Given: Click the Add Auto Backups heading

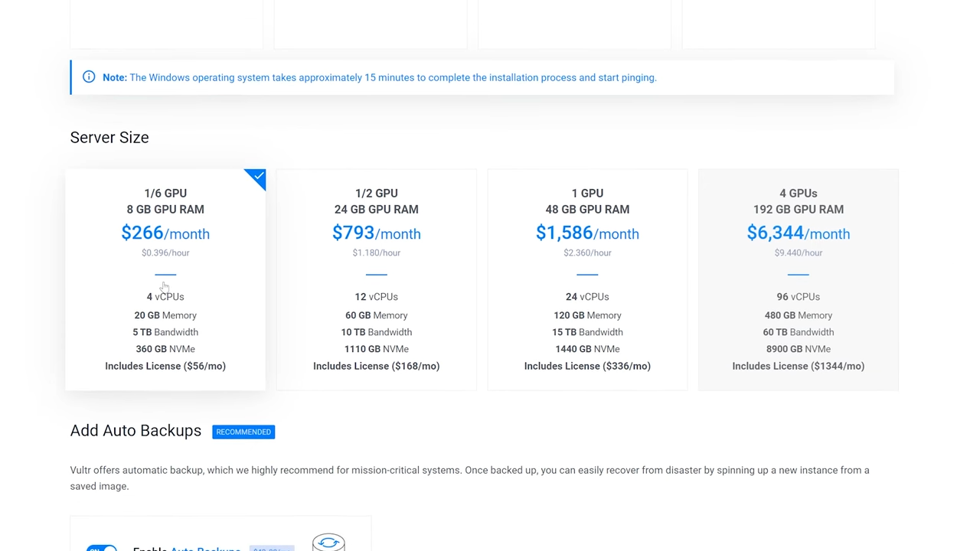Looking at the screenshot, I should (136, 431).
